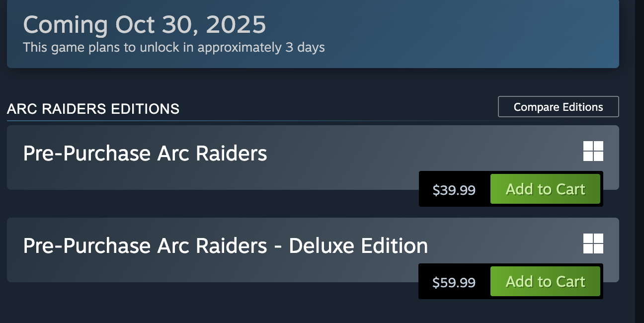Image resolution: width=644 pixels, height=323 pixels.
Task: Add the $39.99 Arc Raiders edition to cart
Action: 545,189
